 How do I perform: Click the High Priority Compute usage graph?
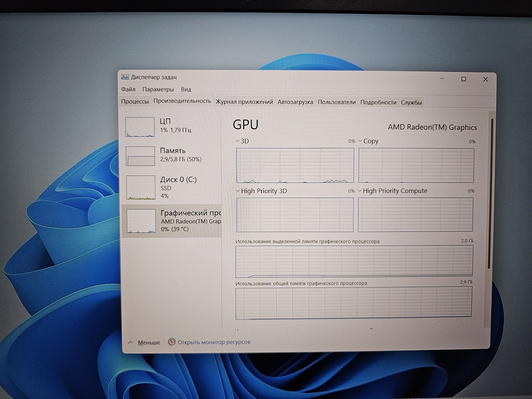click(x=415, y=215)
